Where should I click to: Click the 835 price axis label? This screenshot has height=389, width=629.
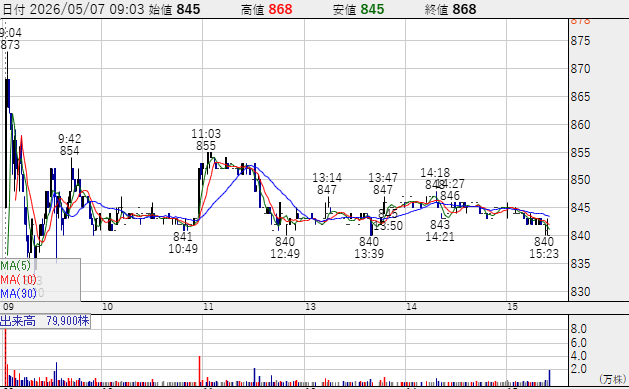[580, 264]
